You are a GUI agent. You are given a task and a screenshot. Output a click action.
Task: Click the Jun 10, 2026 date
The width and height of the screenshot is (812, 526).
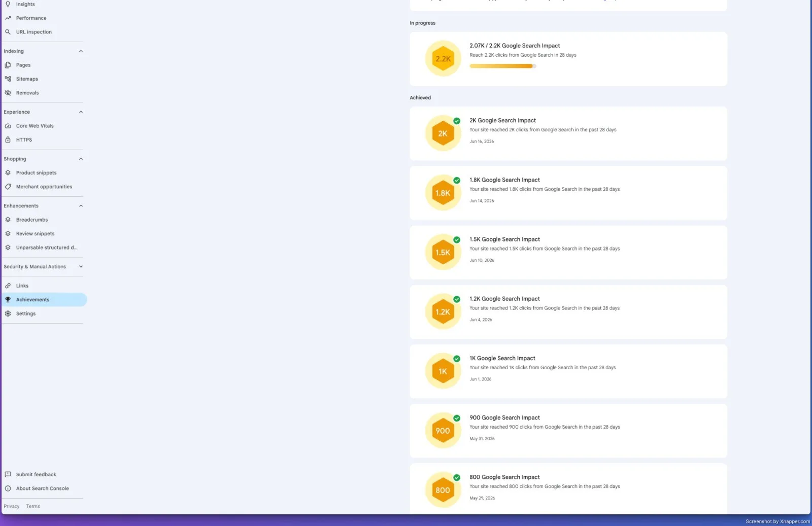click(482, 260)
